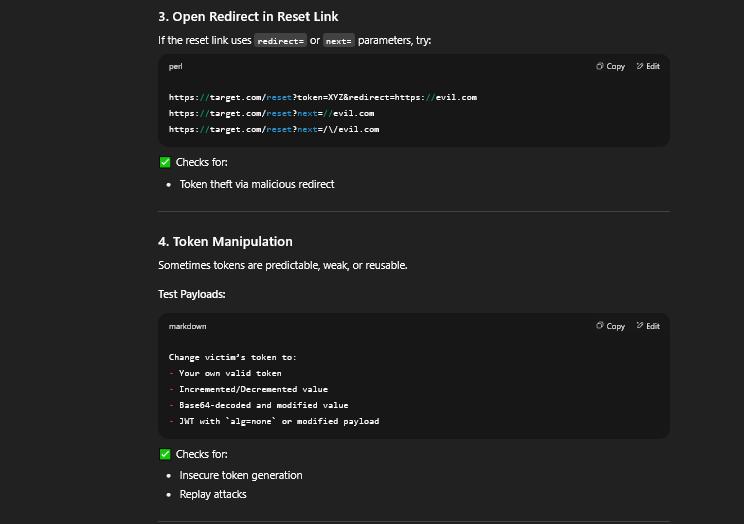Click the edit pencil icon in perl block
The width and height of the screenshot is (745, 524).
click(x=640, y=67)
